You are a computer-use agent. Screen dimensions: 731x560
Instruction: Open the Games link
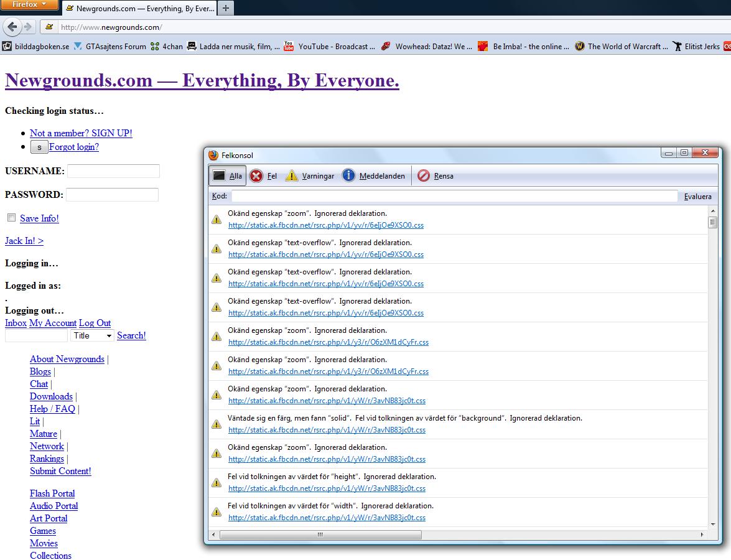pos(43,531)
